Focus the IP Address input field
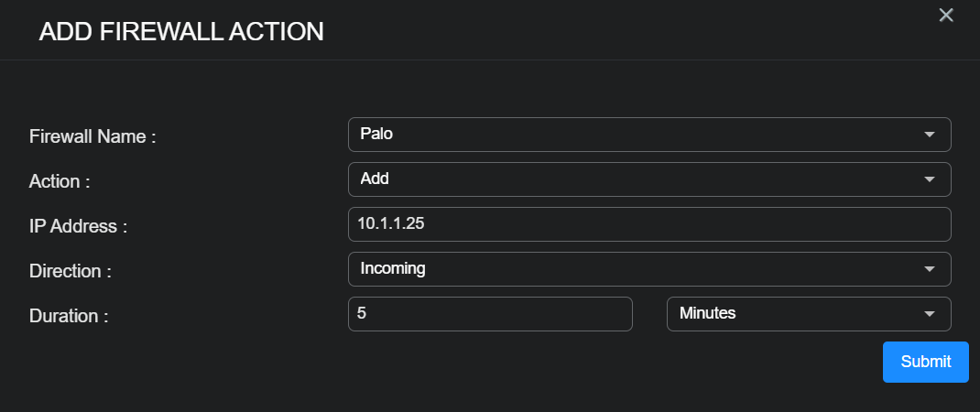 pyautogui.click(x=648, y=224)
